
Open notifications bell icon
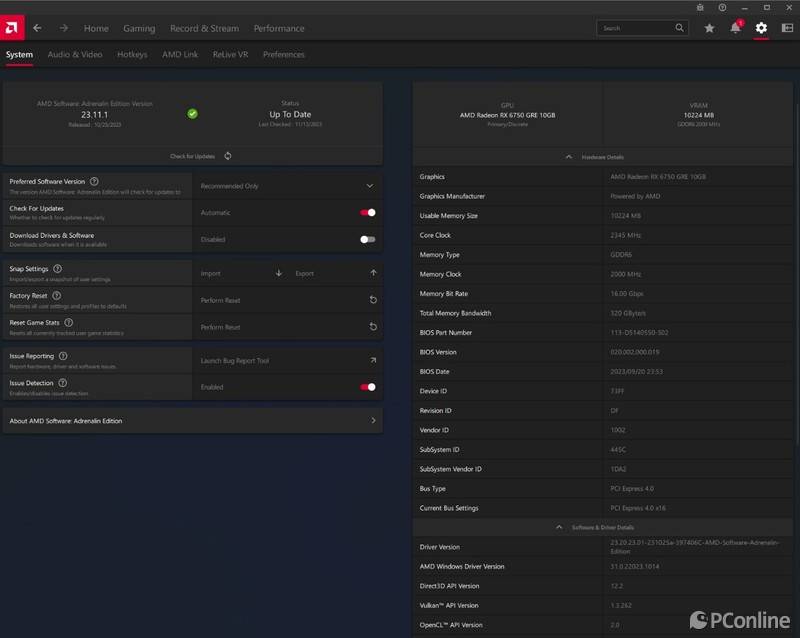point(735,28)
